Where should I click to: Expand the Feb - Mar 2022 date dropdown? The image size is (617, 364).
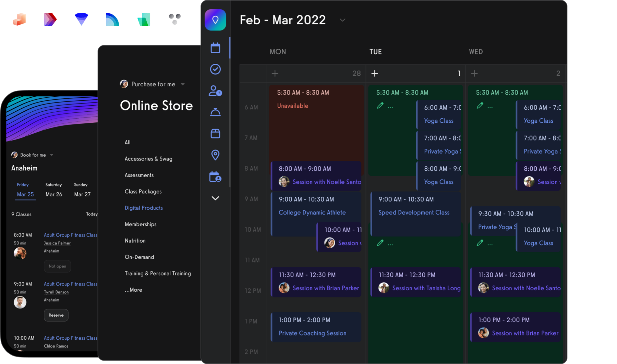(x=342, y=20)
